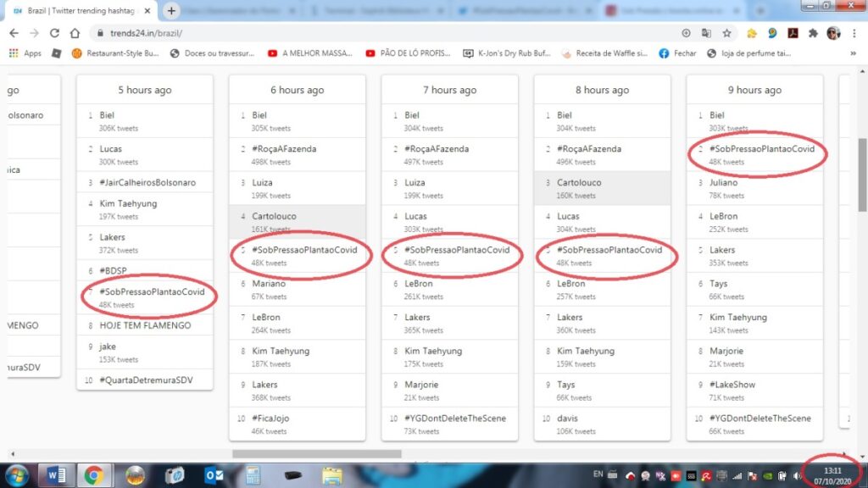Click the EN language indicator
Viewport: 868px width, 488px height.
598,474
